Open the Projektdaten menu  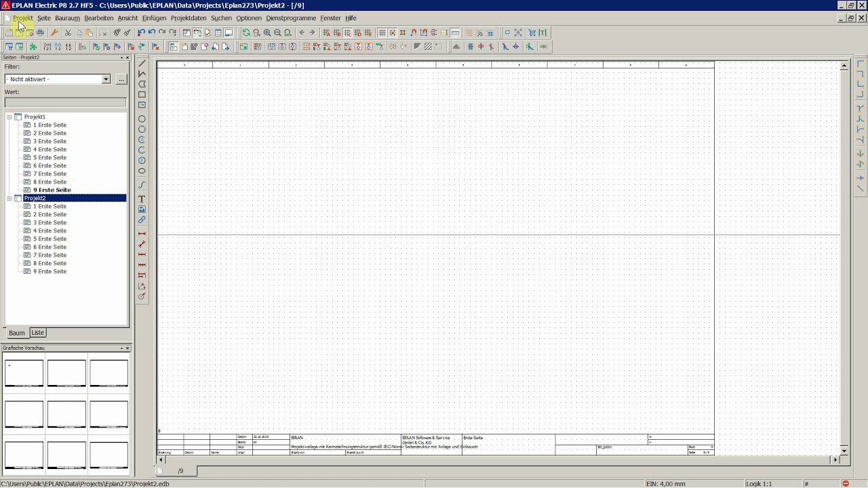(189, 18)
